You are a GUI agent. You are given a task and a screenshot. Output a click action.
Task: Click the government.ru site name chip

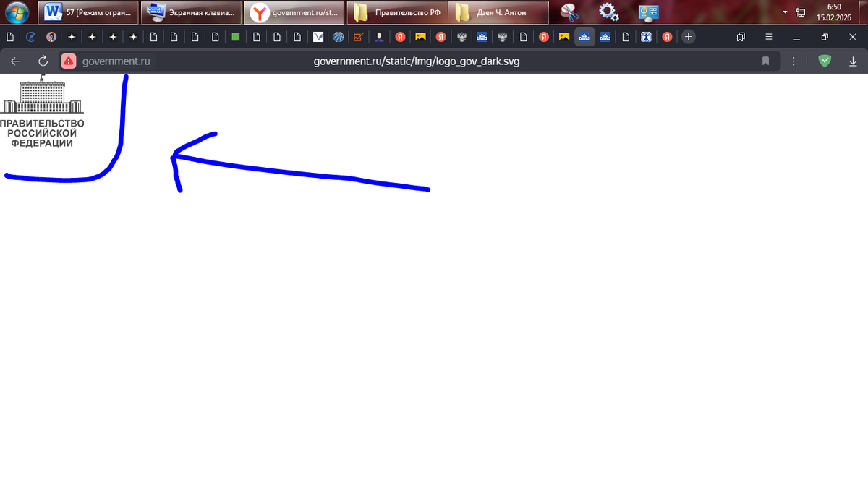tap(116, 61)
